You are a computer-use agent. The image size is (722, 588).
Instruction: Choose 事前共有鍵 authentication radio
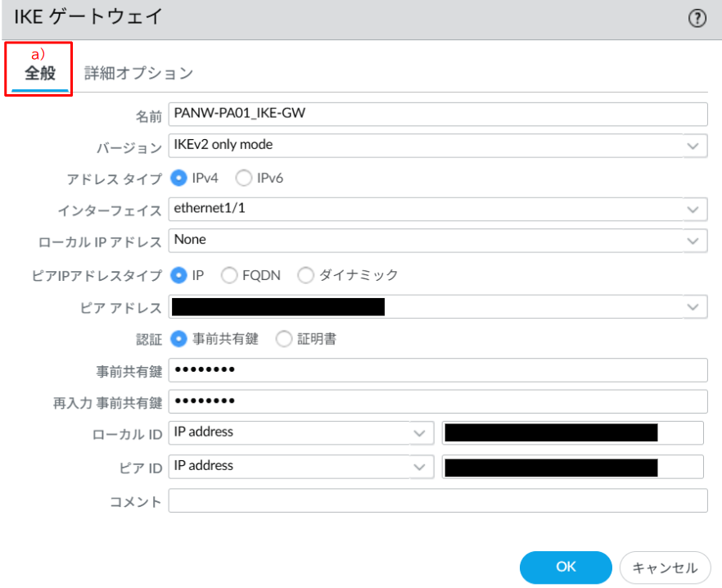[178, 339]
